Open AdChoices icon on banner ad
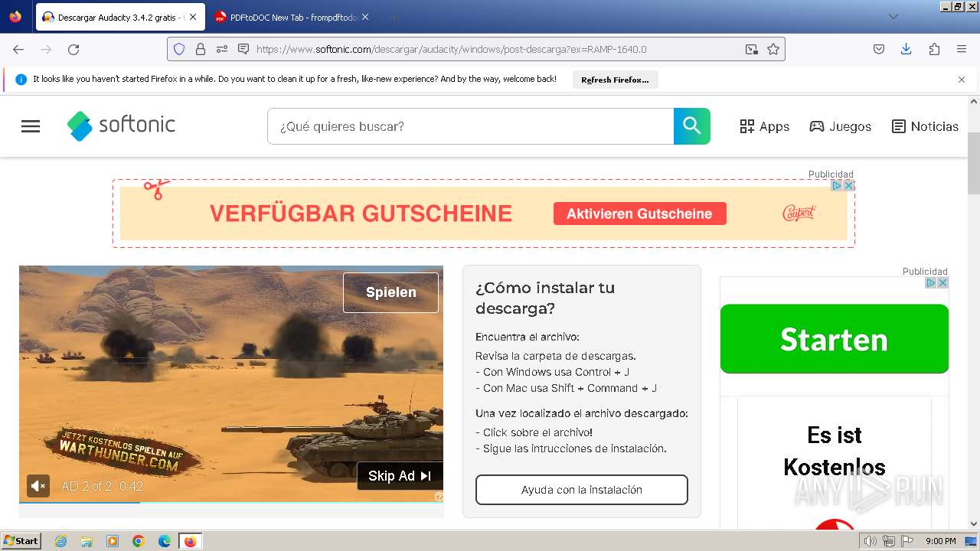980x551 pixels. (x=837, y=185)
